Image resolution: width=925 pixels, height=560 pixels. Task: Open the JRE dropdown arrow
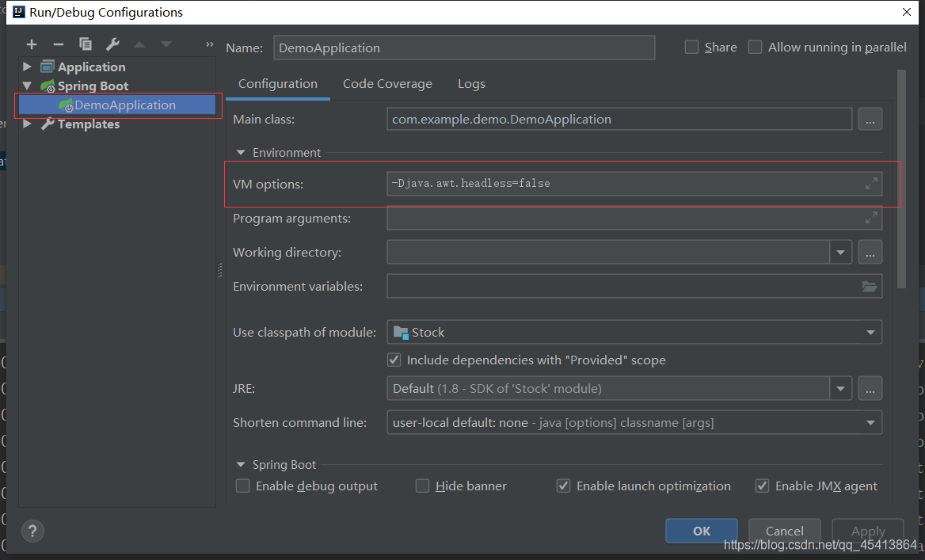pos(840,389)
